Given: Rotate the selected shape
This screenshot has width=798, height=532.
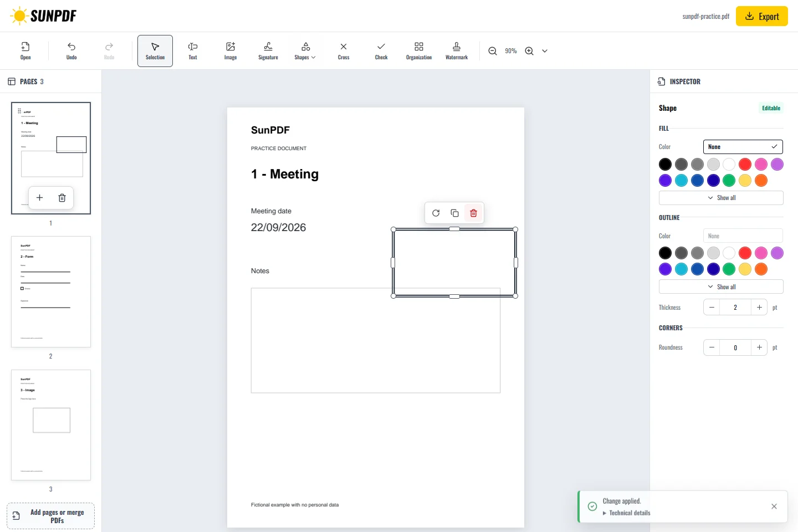Looking at the screenshot, I should (x=436, y=213).
